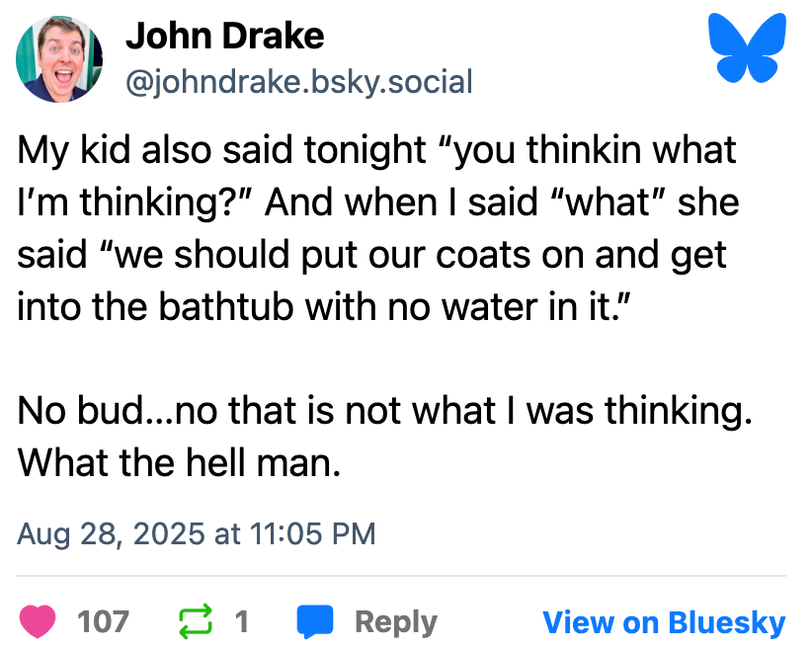
Task: Visit the @johndrake.bsky.social handle
Action: (298, 81)
